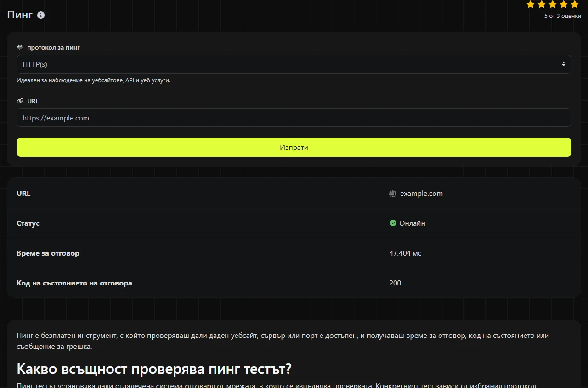Click the 'протокол за пинг' label

coord(53,47)
